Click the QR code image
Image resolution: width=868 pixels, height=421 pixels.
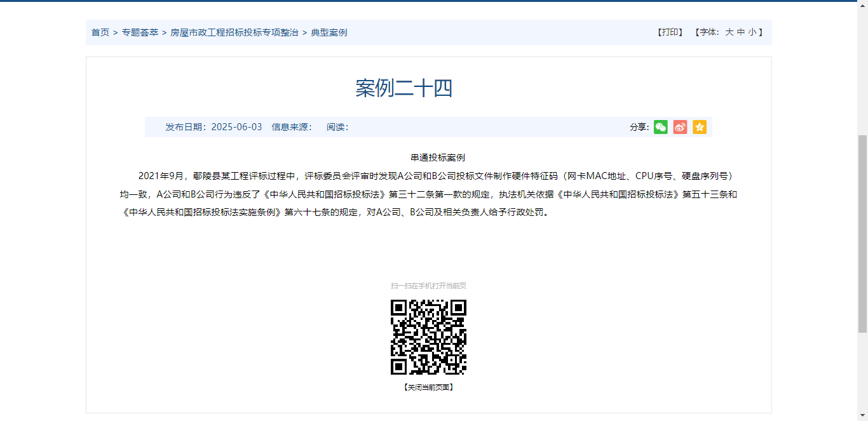(429, 337)
